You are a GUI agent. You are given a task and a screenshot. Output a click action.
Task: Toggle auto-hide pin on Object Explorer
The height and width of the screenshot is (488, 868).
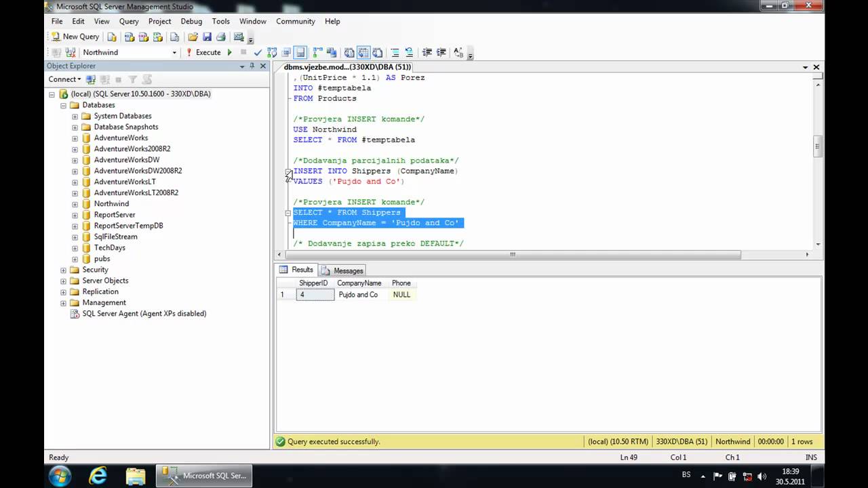(x=252, y=66)
